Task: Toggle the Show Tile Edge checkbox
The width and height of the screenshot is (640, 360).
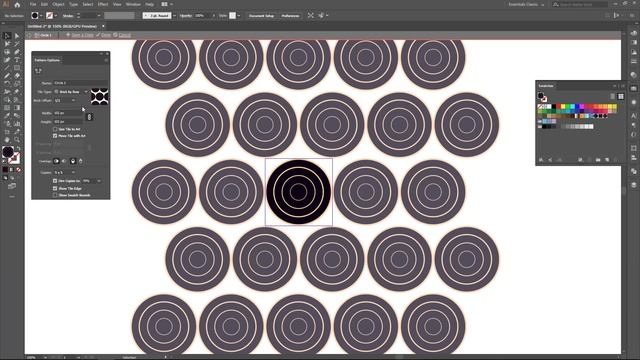Action: point(55,189)
